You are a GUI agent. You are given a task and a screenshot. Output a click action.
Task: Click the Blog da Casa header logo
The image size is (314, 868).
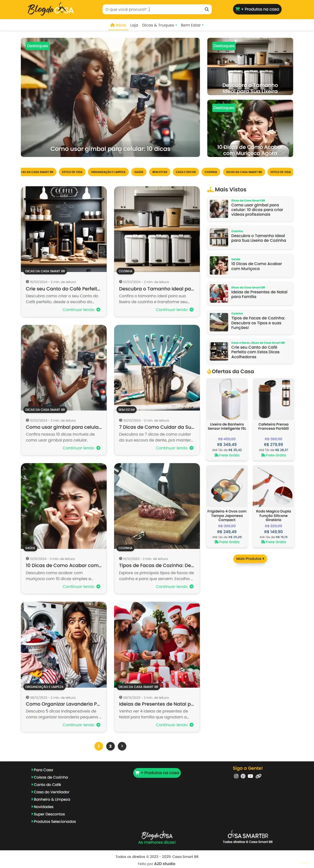pyautogui.click(x=51, y=9)
